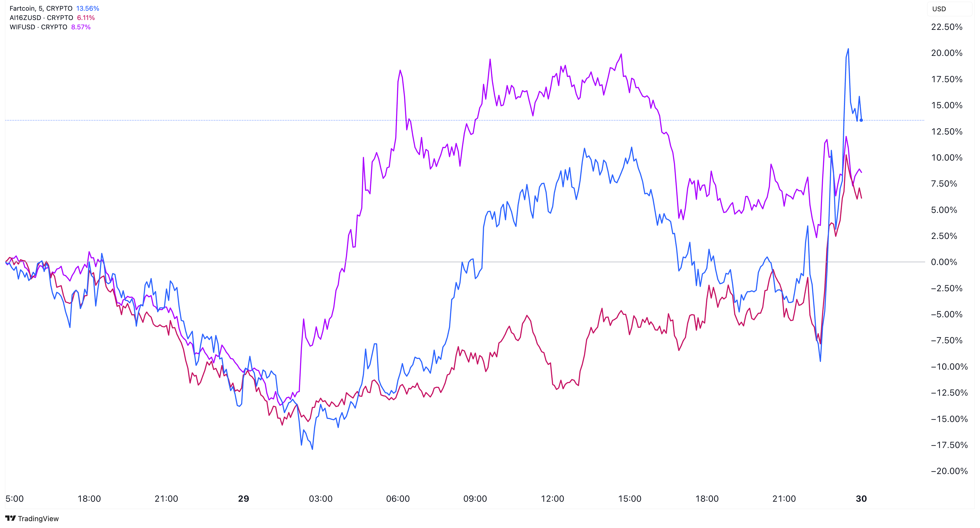This screenshot has width=980, height=528.
Task: Click the −20.00% price scale label
Action: click(949, 471)
